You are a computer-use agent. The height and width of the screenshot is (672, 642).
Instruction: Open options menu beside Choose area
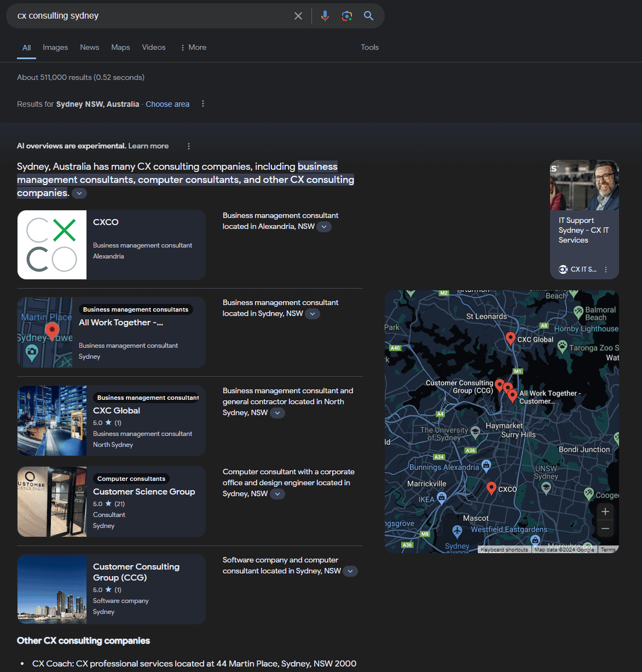pos(203,104)
